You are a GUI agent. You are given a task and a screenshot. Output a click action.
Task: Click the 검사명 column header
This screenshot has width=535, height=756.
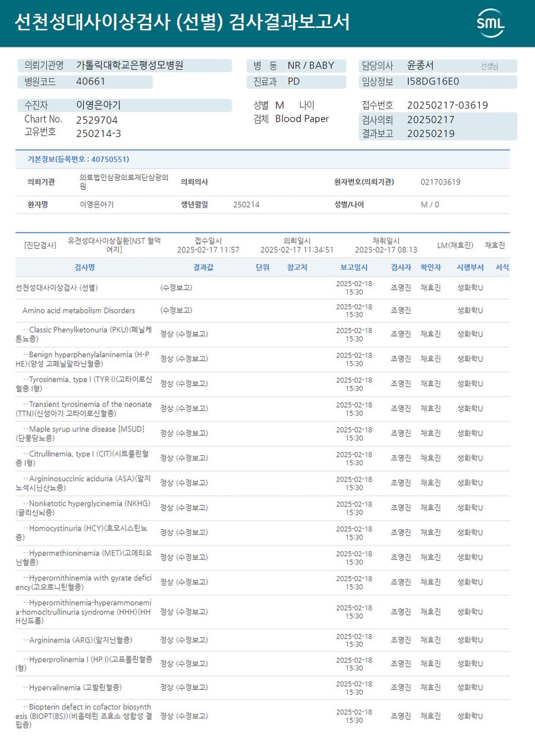coord(84,268)
